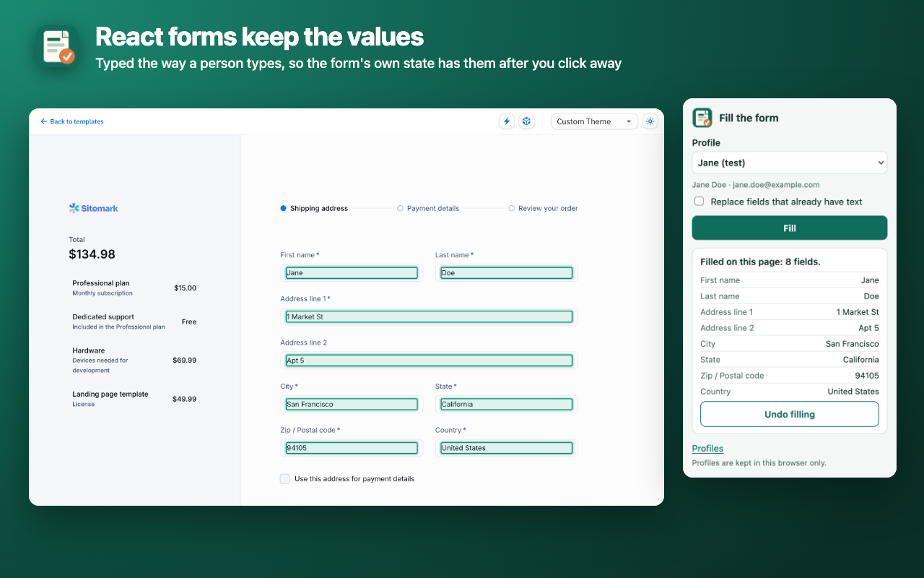The height and width of the screenshot is (578, 924).
Task: Click the back arrow next to templates
Action: coord(44,121)
